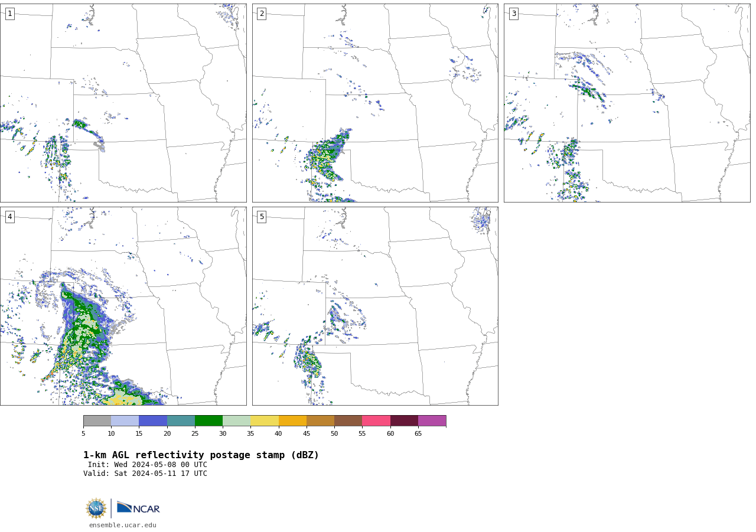Click the orange 40-45 dBZ swatch

[292, 420]
